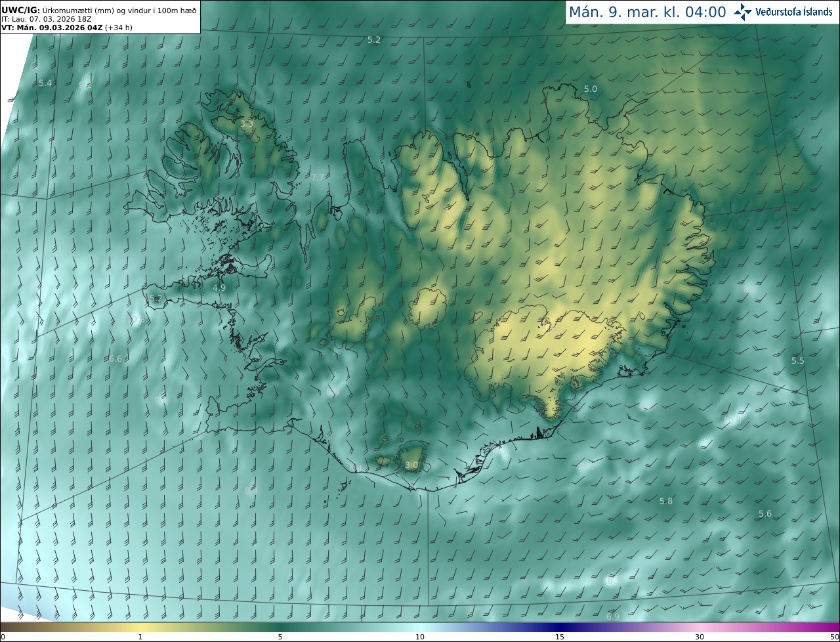
Task: Click the 0 tick on the color scale
Action: coord(3,637)
